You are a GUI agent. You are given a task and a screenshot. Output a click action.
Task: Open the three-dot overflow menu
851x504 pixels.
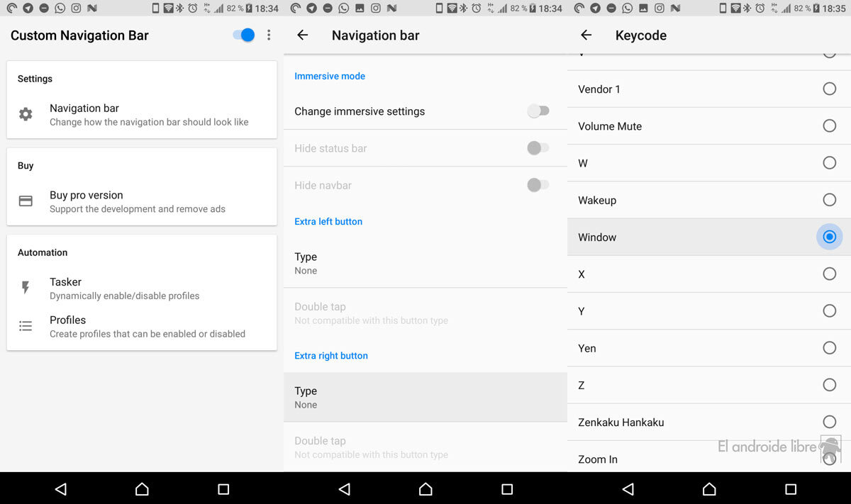pos(269,35)
